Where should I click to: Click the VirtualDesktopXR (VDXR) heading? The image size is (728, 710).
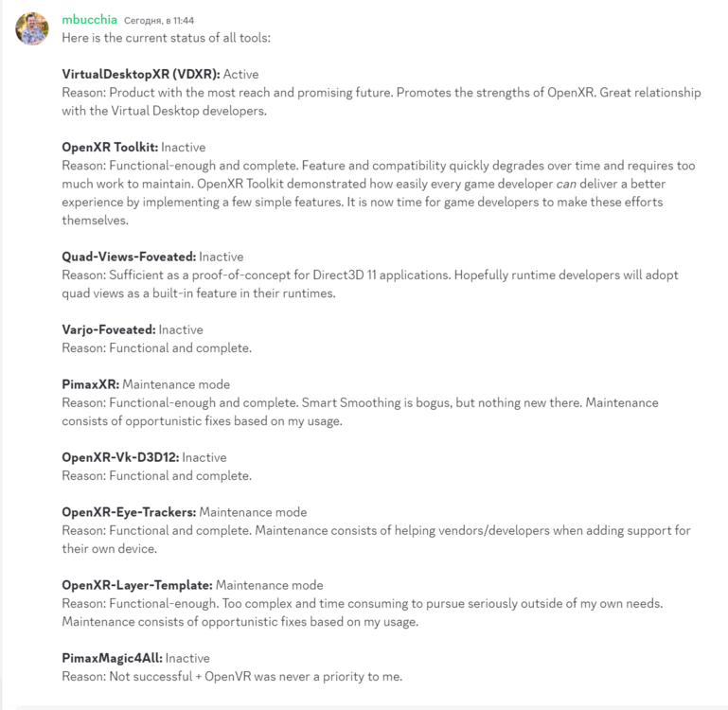pyautogui.click(x=140, y=74)
